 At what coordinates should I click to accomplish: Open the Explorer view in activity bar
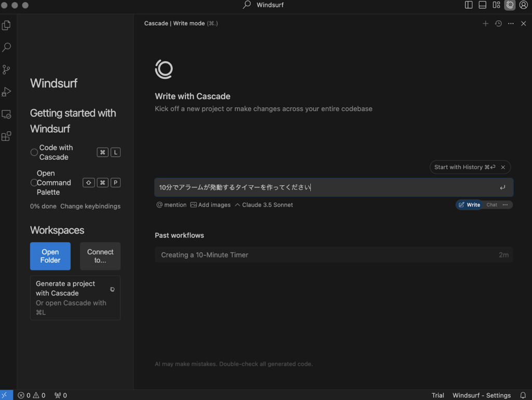[x=6, y=25]
